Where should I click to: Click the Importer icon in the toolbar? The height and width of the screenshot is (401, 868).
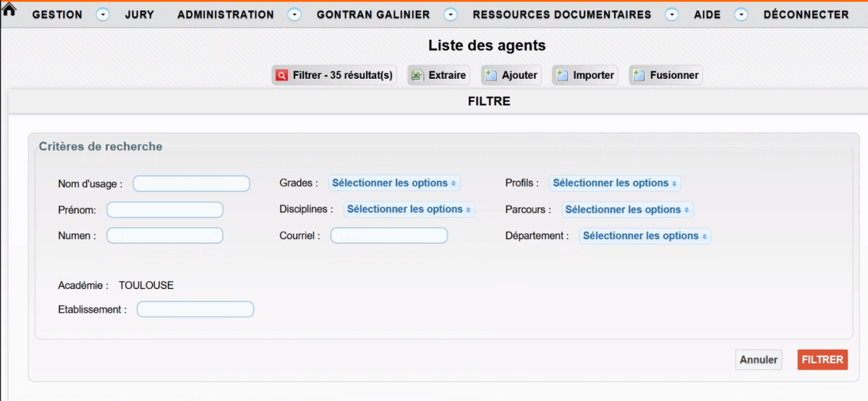coord(562,75)
